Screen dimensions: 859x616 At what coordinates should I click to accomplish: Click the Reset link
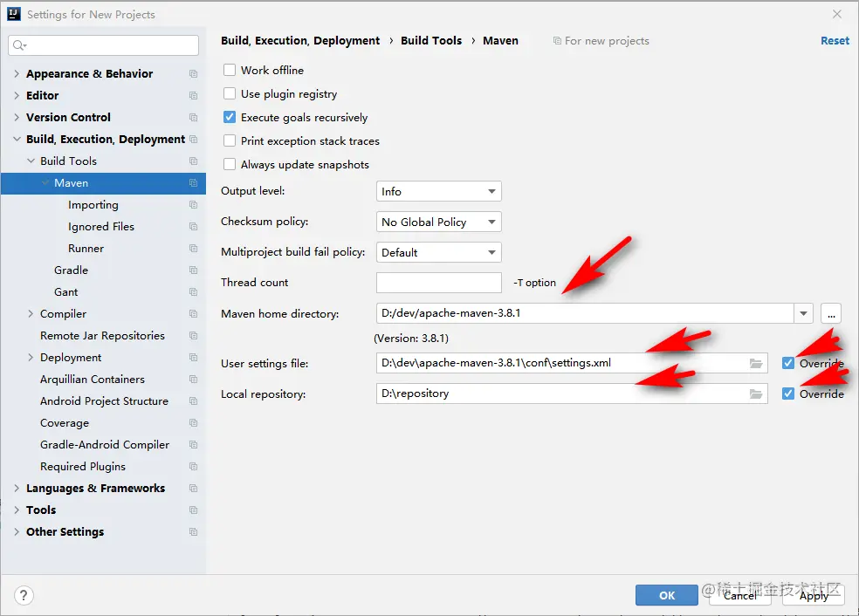(835, 40)
